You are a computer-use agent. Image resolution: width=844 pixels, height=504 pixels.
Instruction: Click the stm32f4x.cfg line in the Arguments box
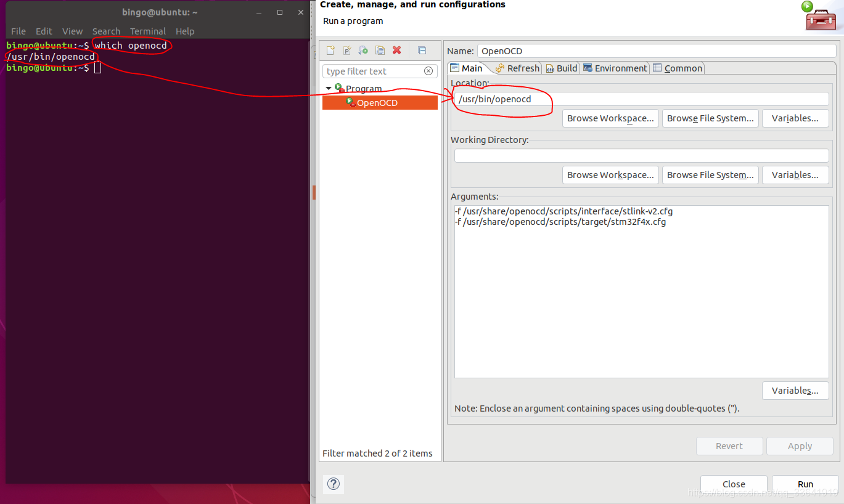[x=560, y=222]
